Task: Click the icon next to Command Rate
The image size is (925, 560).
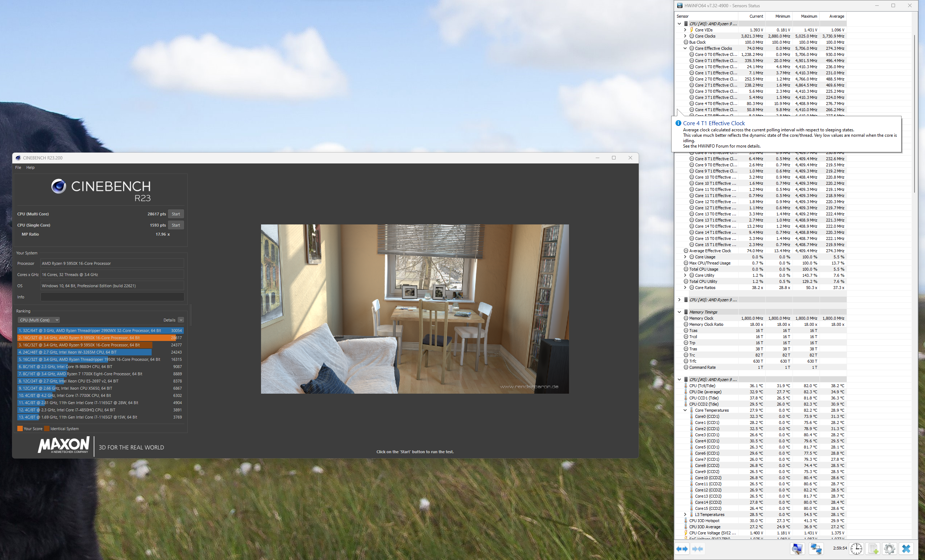Action: [686, 367]
